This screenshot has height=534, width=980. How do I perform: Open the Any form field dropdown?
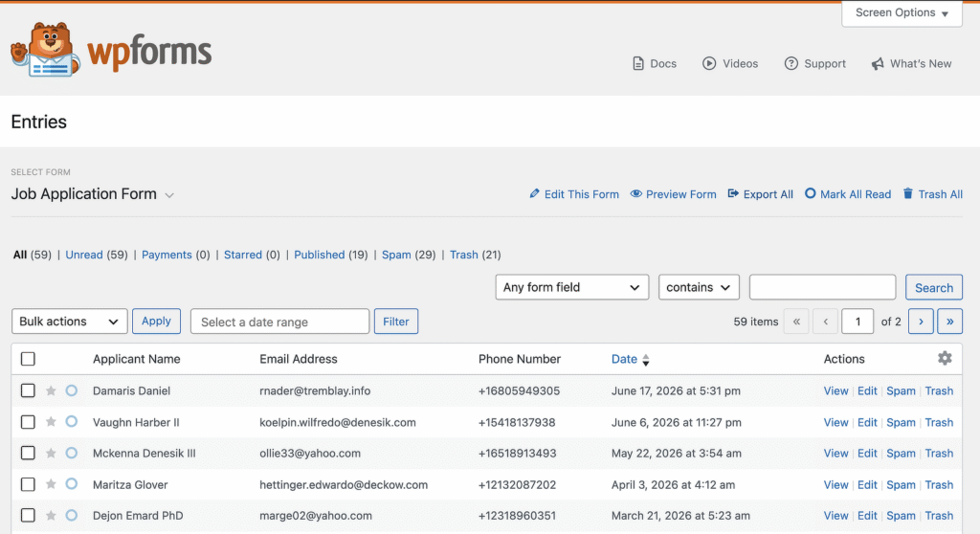point(572,287)
